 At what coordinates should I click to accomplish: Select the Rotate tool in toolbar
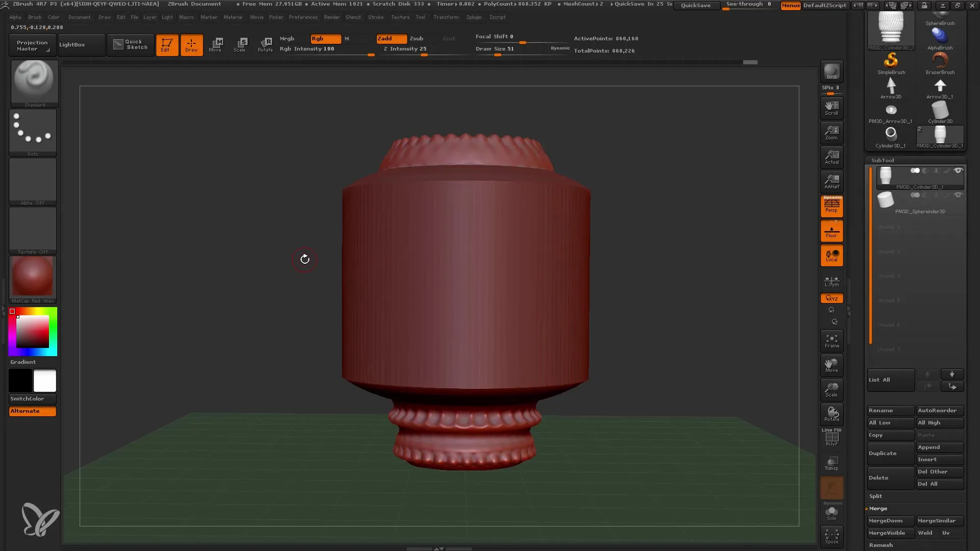[x=265, y=44]
